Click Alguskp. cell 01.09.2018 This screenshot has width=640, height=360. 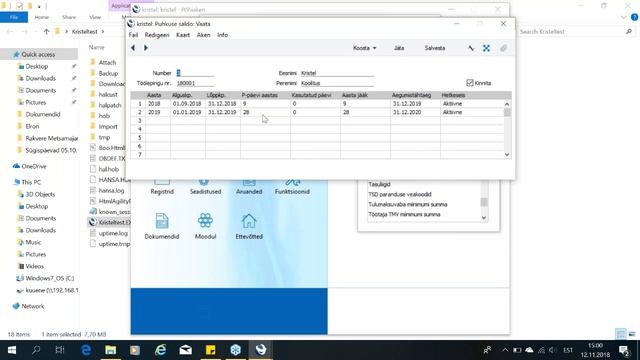[x=188, y=104]
